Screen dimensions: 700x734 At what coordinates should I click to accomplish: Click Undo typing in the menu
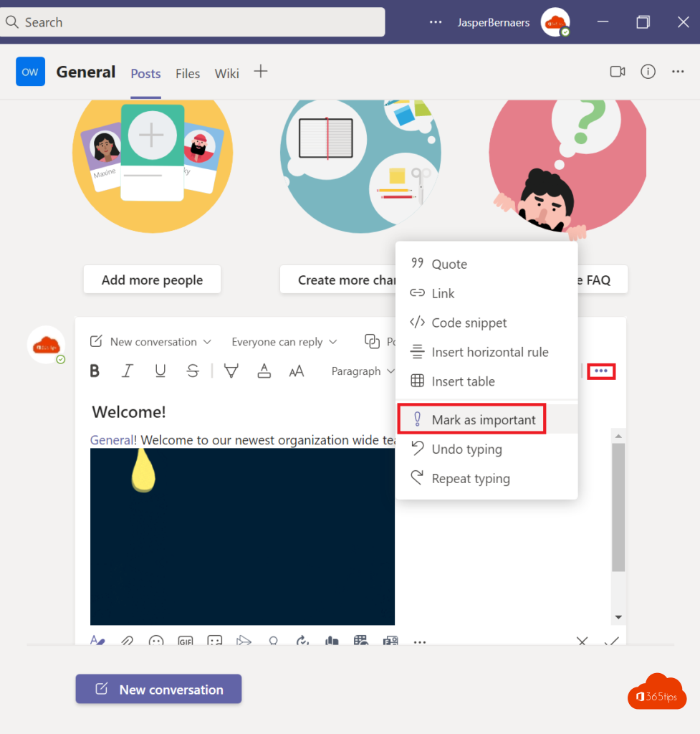tap(486, 449)
